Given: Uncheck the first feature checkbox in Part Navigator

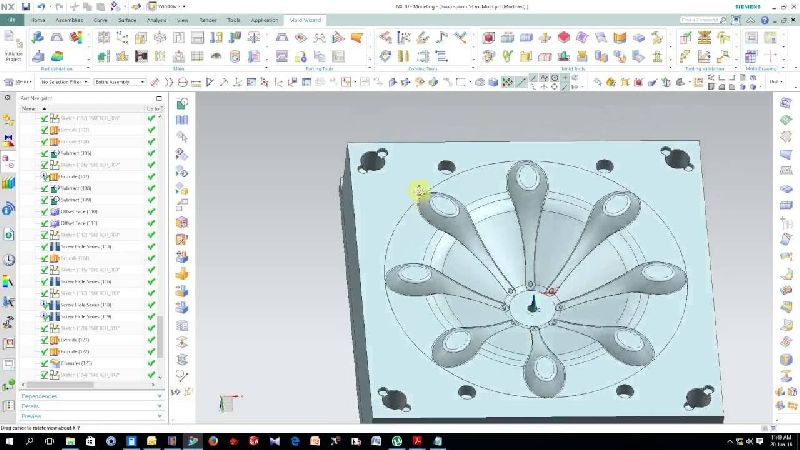Looking at the screenshot, I should pyautogui.click(x=44, y=118).
